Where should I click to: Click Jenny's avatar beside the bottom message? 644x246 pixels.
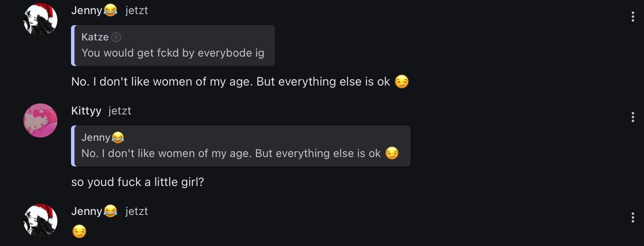point(40,220)
